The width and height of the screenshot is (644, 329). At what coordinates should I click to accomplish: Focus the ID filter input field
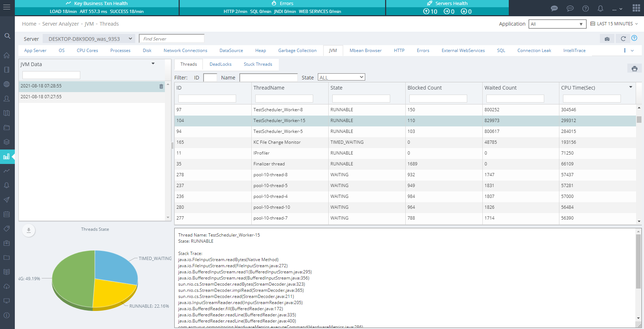[210, 77]
